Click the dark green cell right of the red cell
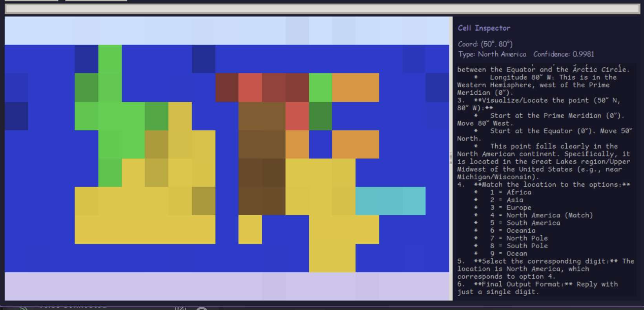The width and height of the screenshot is (644, 310). (x=321, y=116)
